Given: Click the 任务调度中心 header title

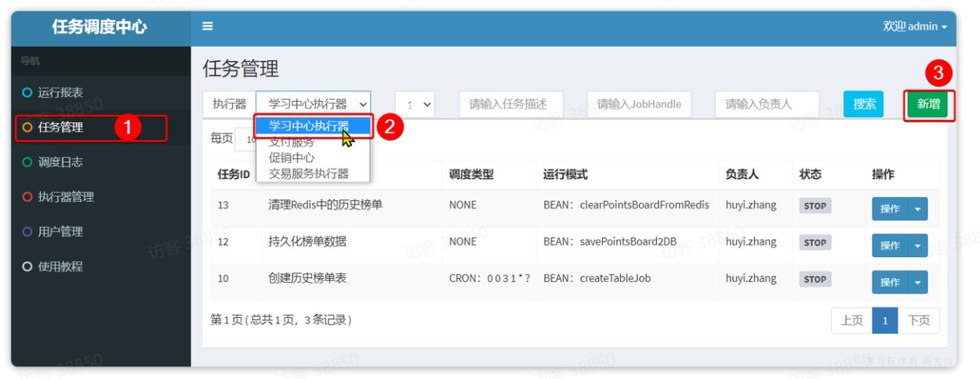Looking at the screenshot, I should 100,27.
